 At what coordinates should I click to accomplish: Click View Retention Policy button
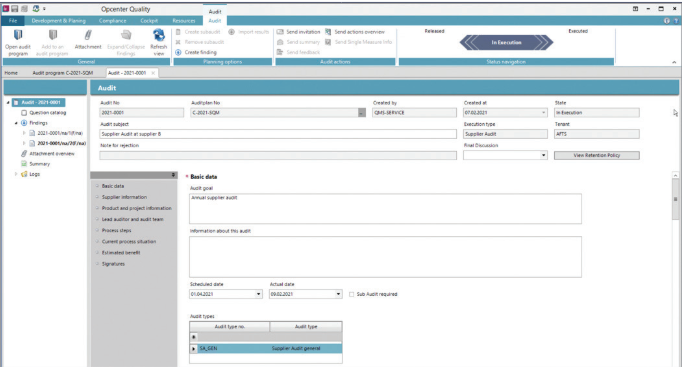[597, 155]
